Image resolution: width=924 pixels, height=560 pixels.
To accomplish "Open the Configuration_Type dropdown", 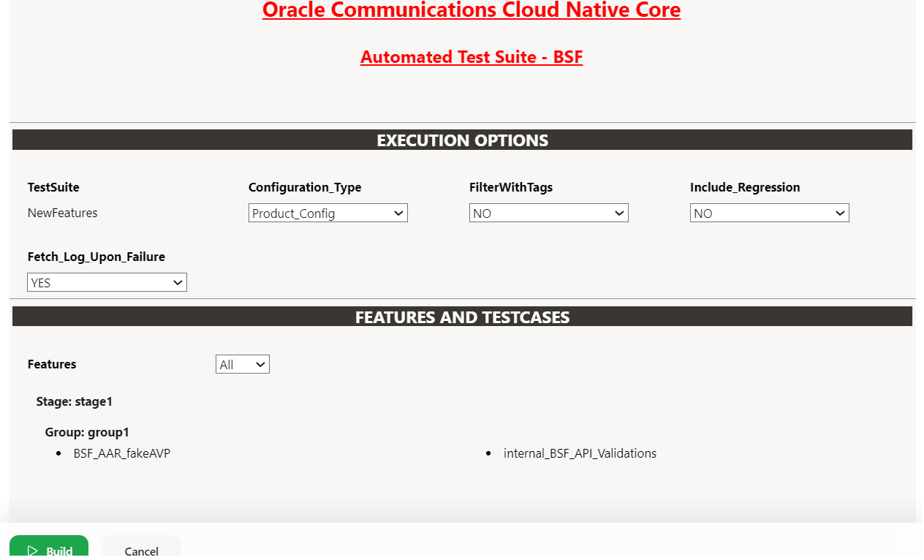I will tap(328, 213).
